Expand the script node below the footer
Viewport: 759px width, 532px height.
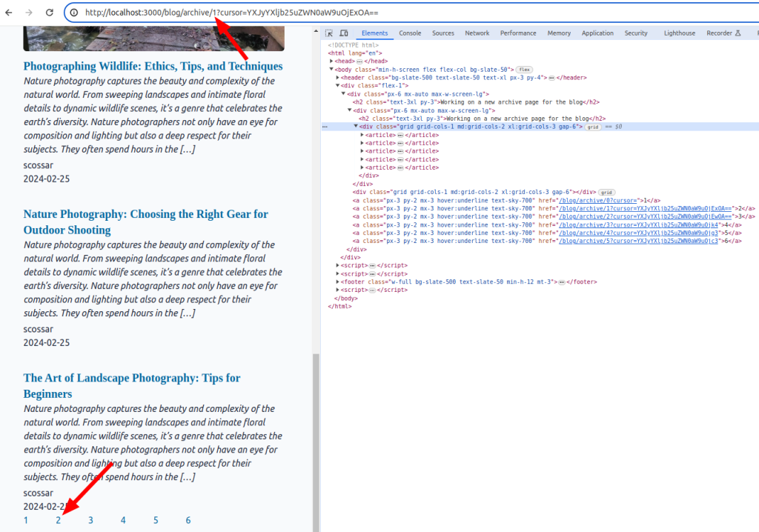point(338,290)
